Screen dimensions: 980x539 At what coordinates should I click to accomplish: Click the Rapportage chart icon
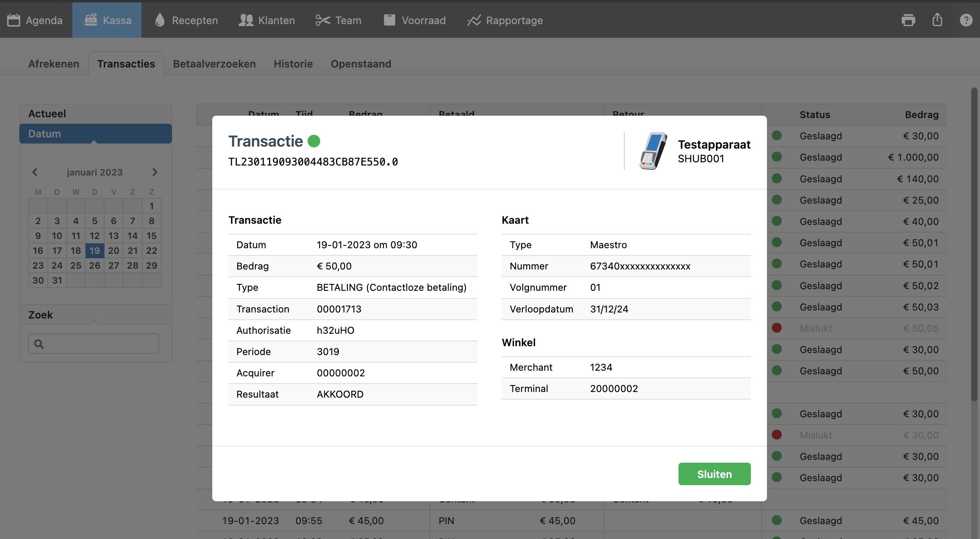point(474,20)
